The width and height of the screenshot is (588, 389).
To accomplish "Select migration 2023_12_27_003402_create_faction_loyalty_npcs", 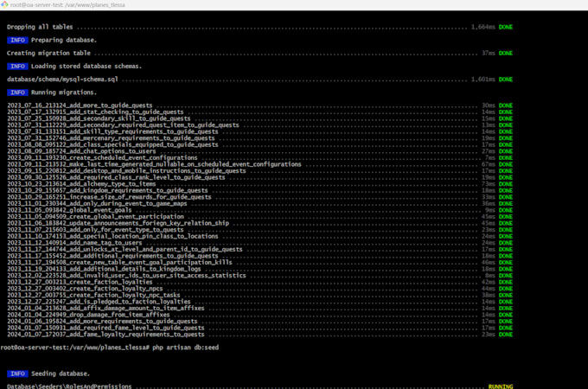I will point(85,290).
